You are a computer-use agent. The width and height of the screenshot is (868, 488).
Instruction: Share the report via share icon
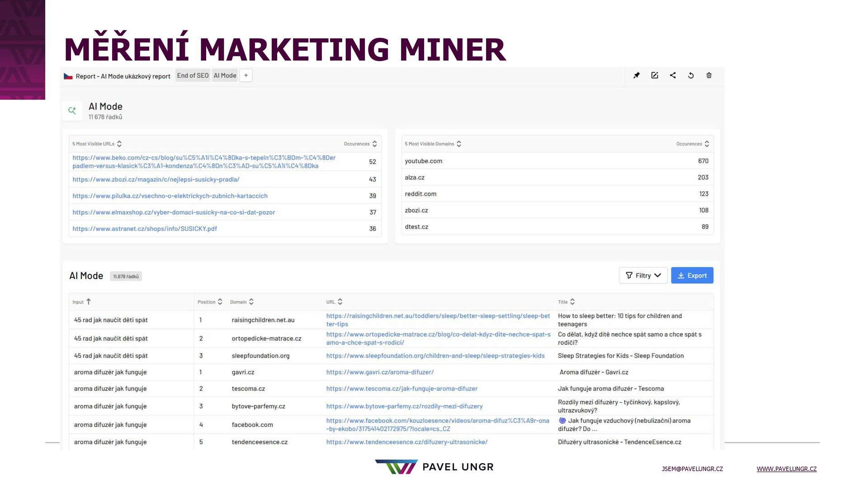click(673, 75)
